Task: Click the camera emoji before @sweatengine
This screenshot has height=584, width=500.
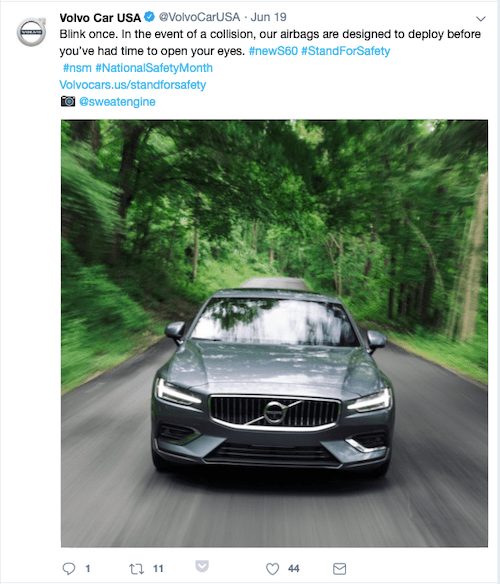Action: (68, 101)
